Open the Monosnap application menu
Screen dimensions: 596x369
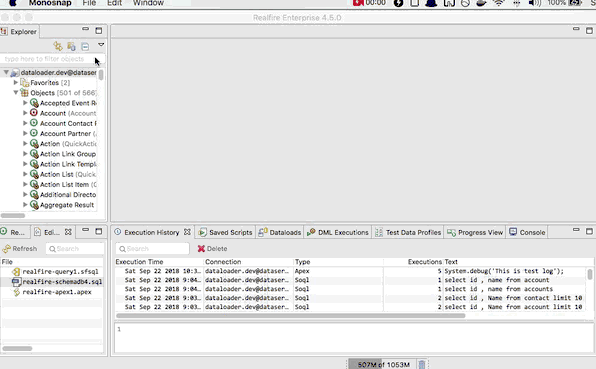50,3
